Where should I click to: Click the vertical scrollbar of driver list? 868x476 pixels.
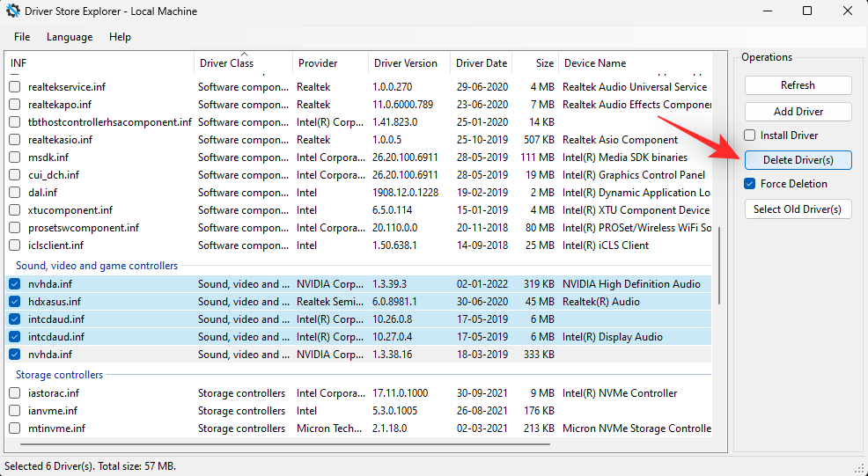tap(719, 264)
